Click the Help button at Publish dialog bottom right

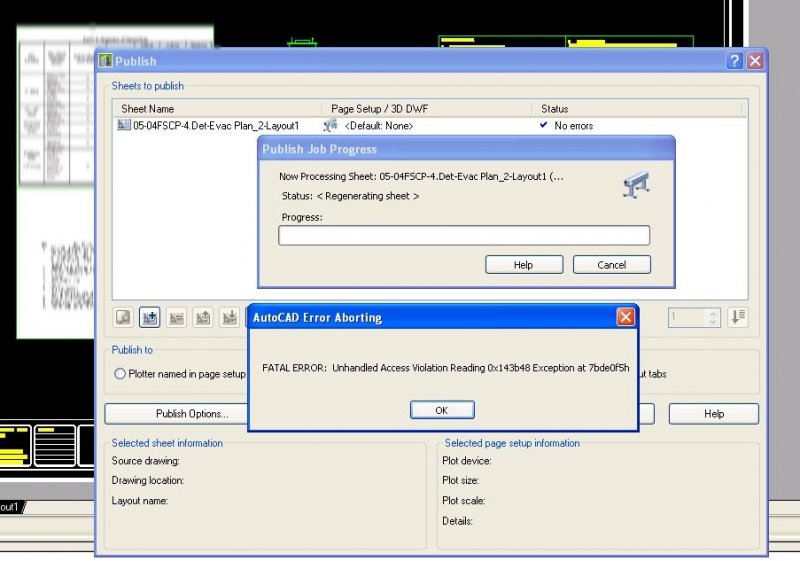[714, 414]
